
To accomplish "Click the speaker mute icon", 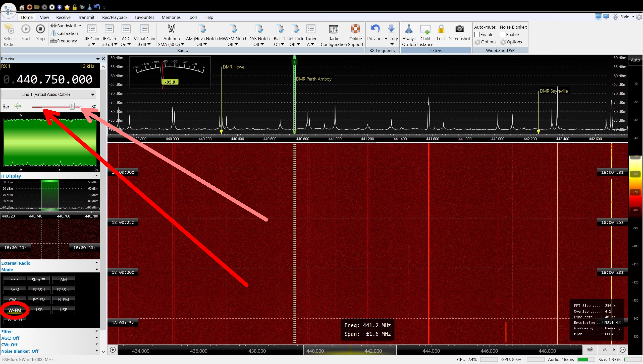I will [17, 106].
